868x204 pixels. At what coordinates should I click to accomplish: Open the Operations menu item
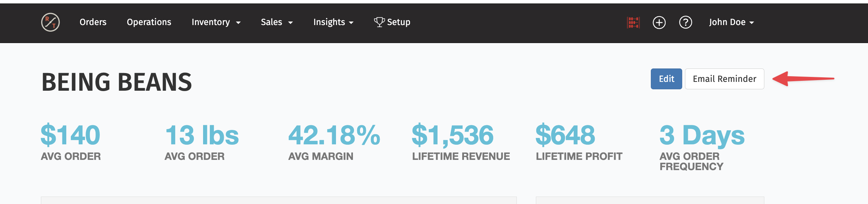pyautogui.click(x=149, y=22)
